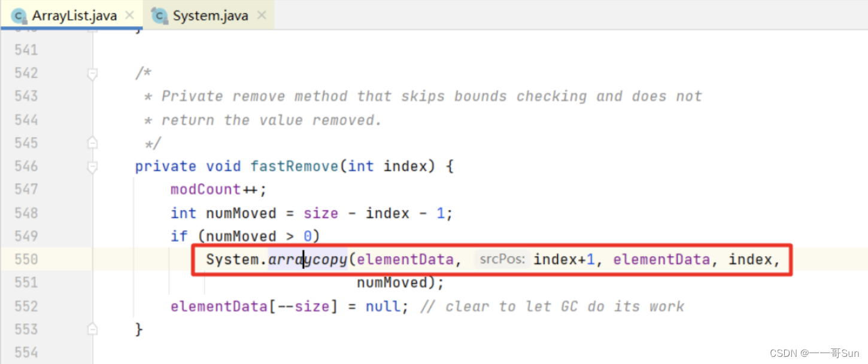Image resolution: width=868 pixels, height=364 pixels.
Task: Collapse the comment block at line 542
Action: [92, 74]
